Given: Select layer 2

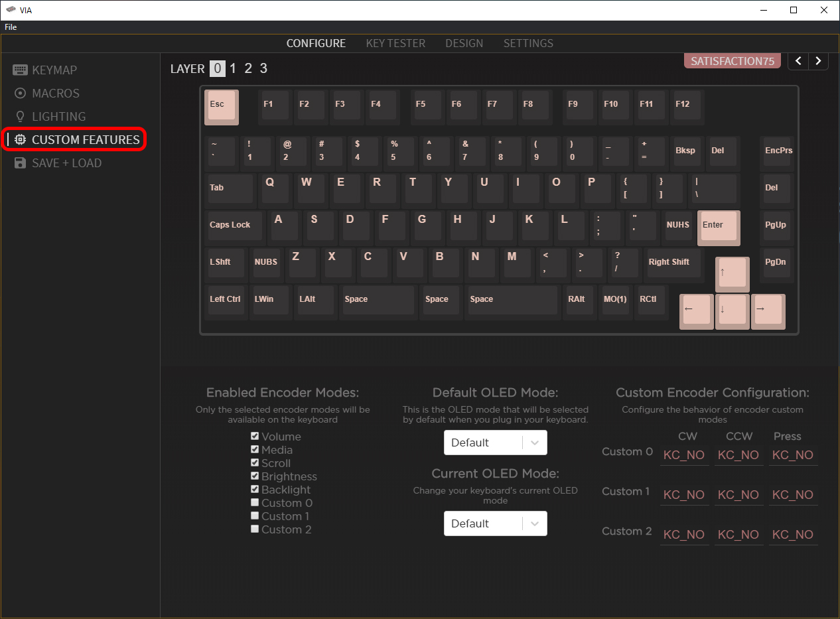Looking at the screenshot, I should point(248,68).
